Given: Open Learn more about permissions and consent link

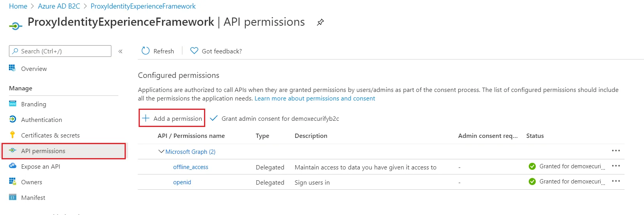Looking at the screenshot, I should click(x=315, y=99).
